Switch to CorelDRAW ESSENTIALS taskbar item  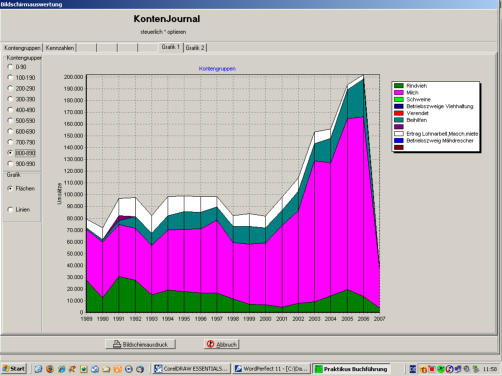point(191,369)
